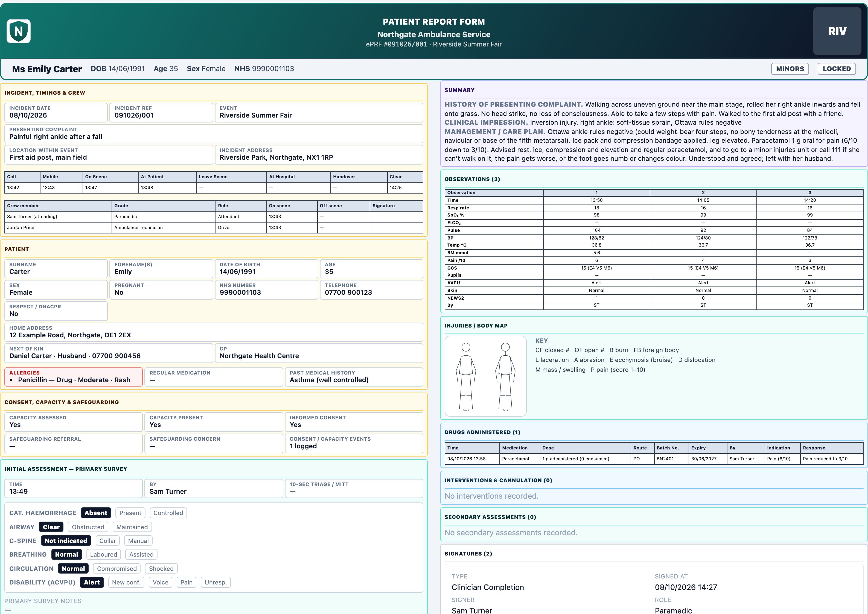The width and height of the screenshot is (868, 614).
Task: Click the Clear time 14:25 cell
Action: pyautogui.click(x=405, y=188)
